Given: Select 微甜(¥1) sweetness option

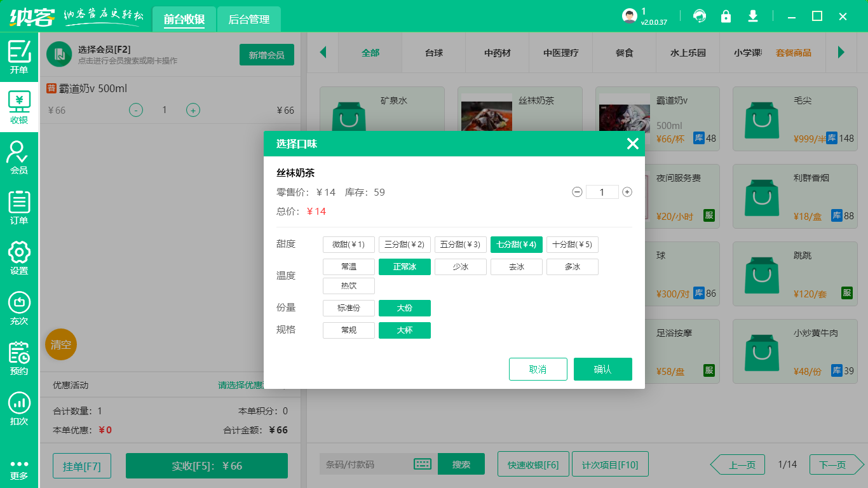Looking at the screenshot, I should coord(349,245).
